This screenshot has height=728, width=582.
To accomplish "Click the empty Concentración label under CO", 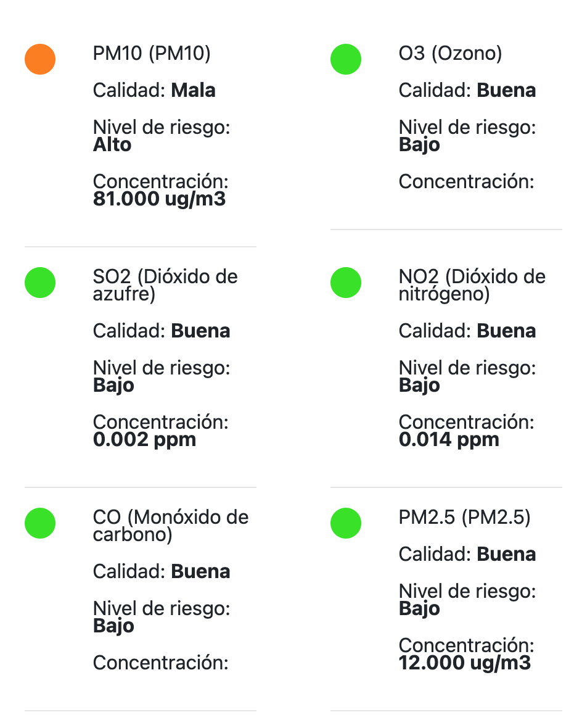I will point(160,663).
